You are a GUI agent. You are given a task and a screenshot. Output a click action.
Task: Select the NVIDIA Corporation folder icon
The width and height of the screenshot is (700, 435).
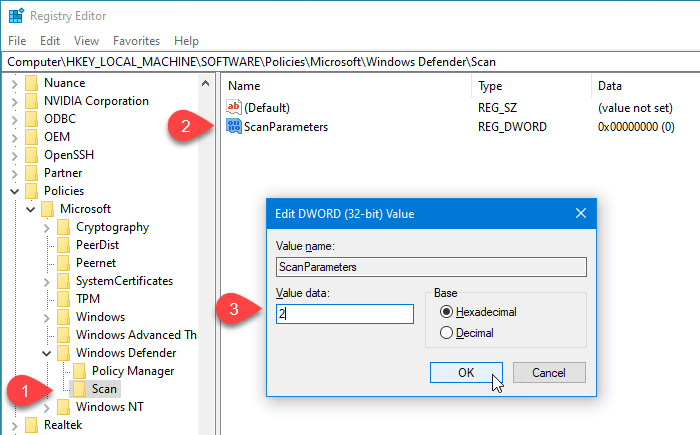point(31,101)
